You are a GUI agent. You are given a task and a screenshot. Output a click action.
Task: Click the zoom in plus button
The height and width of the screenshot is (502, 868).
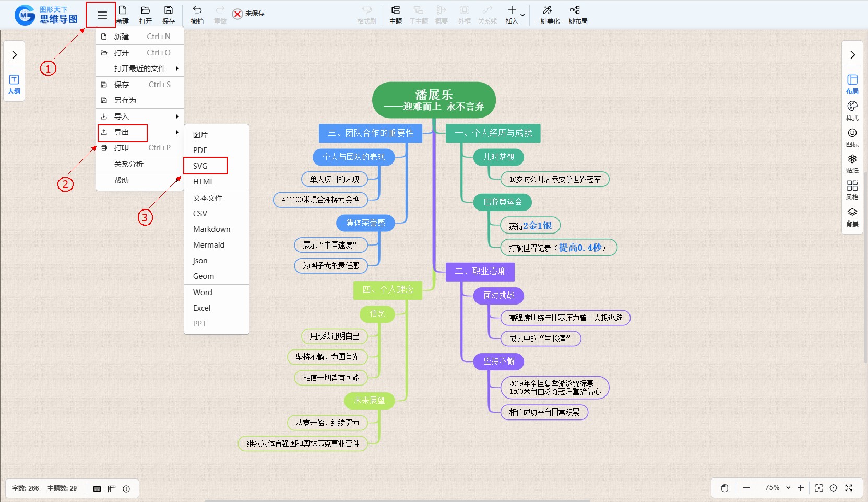801,488
